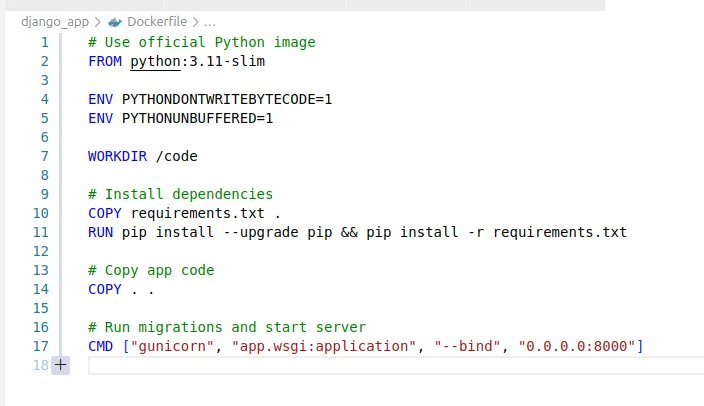Click the empty input line 18
The width and height of the screenshot is (704, 406).
(396, 366)
